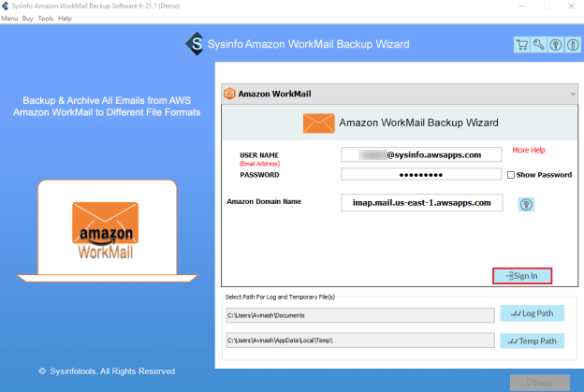Open the key activation icon
The height and width of the screenshot is (392, 584).
tap(538, 45)
